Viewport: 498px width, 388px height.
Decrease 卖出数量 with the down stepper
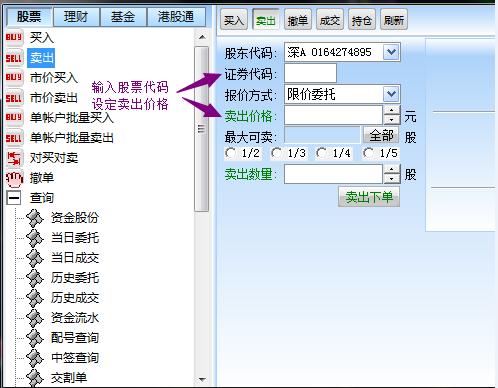pos(391,179)
